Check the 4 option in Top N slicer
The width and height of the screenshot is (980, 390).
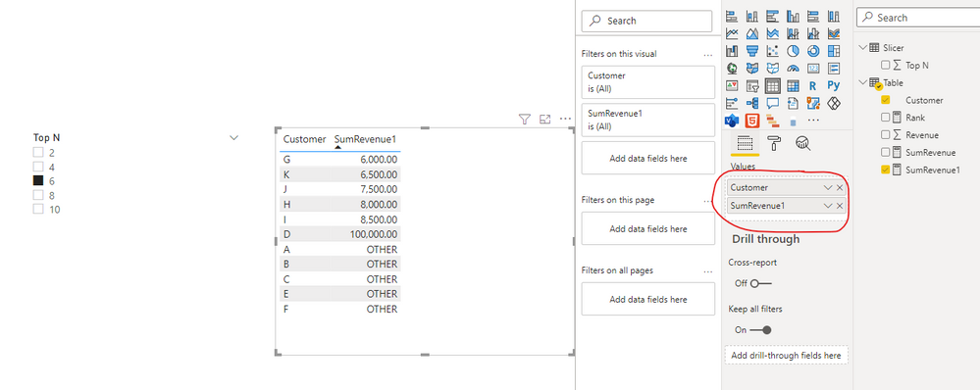[x=38, y=167]
